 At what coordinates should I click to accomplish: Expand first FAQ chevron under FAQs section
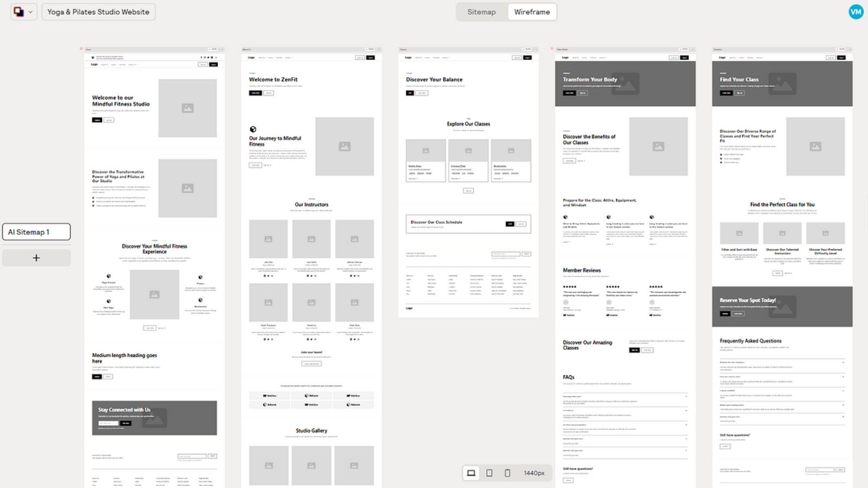686,396
